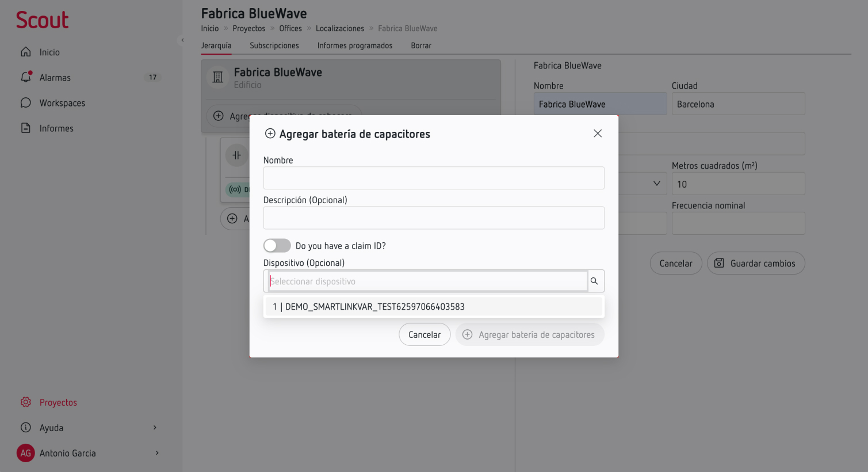Click the AG user avatar
Image resolution: width=868 pixels, height=472 pixels.
pyautogui.click(x=26, y=453)
